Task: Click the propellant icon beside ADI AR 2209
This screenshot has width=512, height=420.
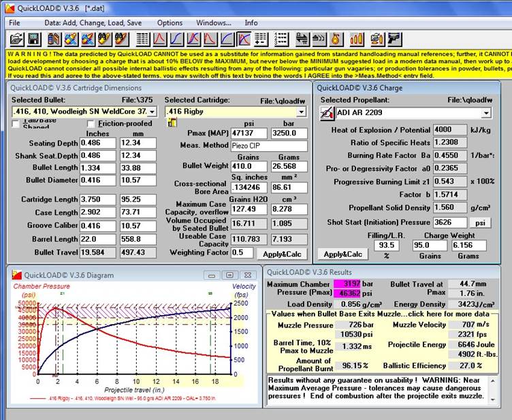Action: click(327, 113)
